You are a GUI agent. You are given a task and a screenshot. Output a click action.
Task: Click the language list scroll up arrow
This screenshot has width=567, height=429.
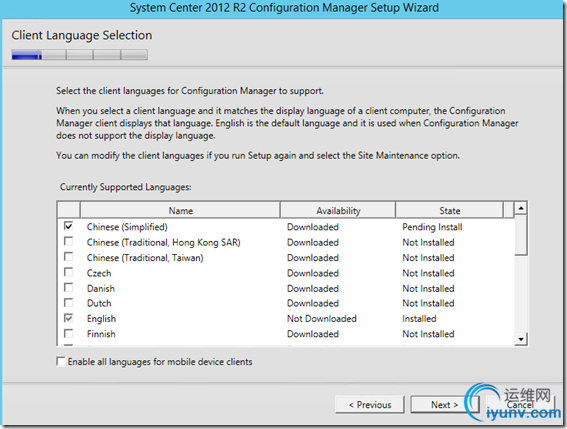point(521,208)
